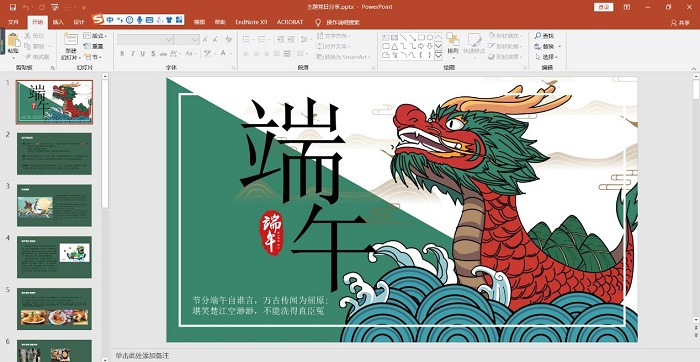Toggle Bold formatting button

[x=122, y=54]
